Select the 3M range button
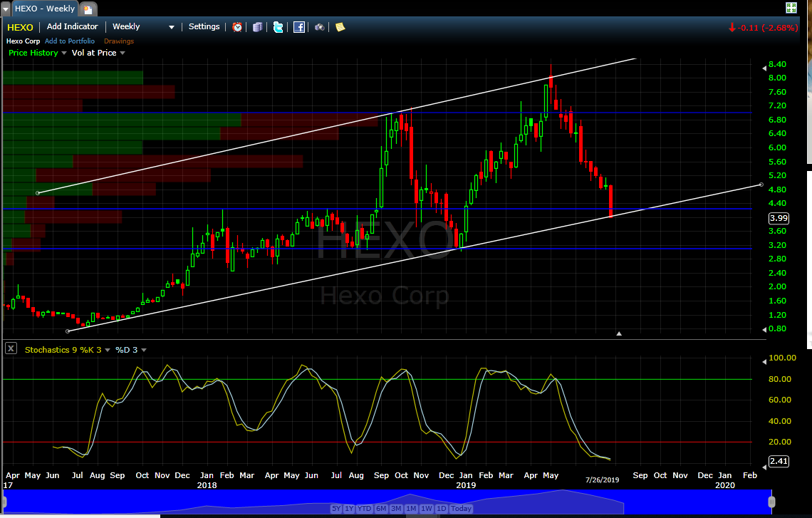This screenshot has width=812, height=518. tap(396, 509)
